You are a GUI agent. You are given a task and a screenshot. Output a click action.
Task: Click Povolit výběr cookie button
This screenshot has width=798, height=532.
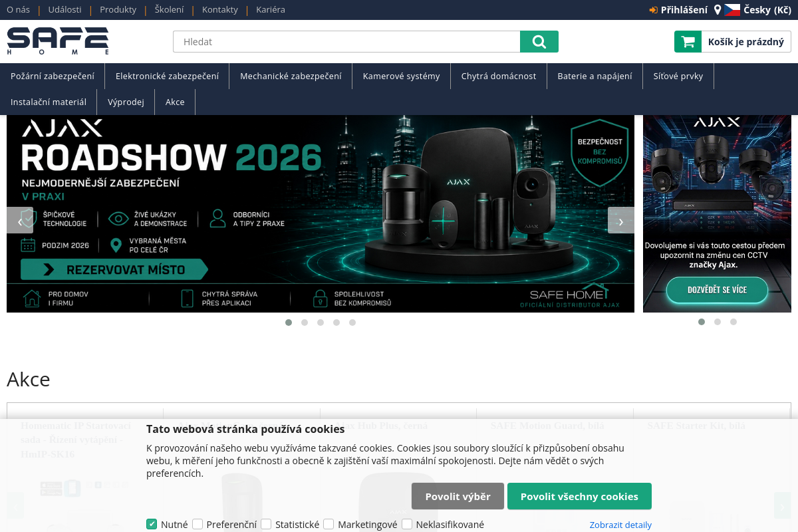[458, 496]
